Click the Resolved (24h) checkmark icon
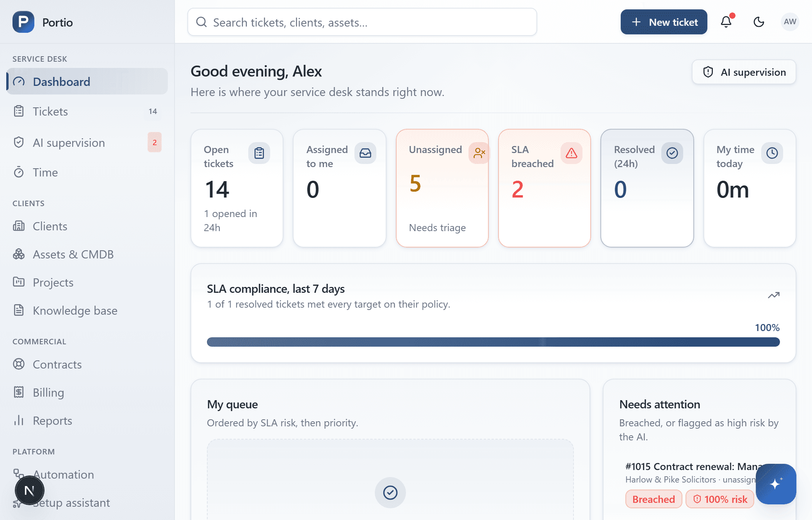This screenshot has height=520, width=812. coord(672,153)
